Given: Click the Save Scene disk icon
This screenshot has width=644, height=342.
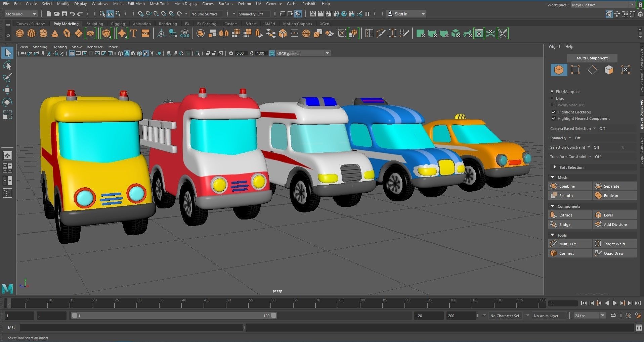Looking at the screenshot, I should pyautogui.click(x=65, y=14).
